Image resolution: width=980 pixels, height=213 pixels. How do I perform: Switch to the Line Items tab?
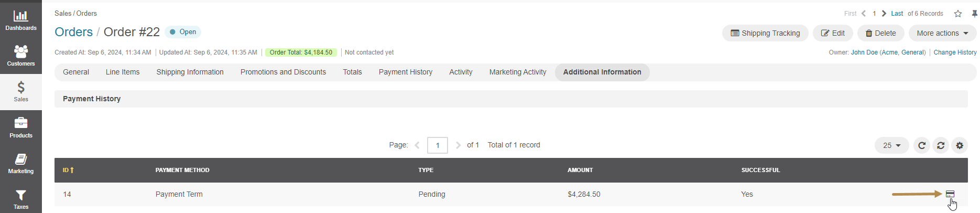[123, 72]
